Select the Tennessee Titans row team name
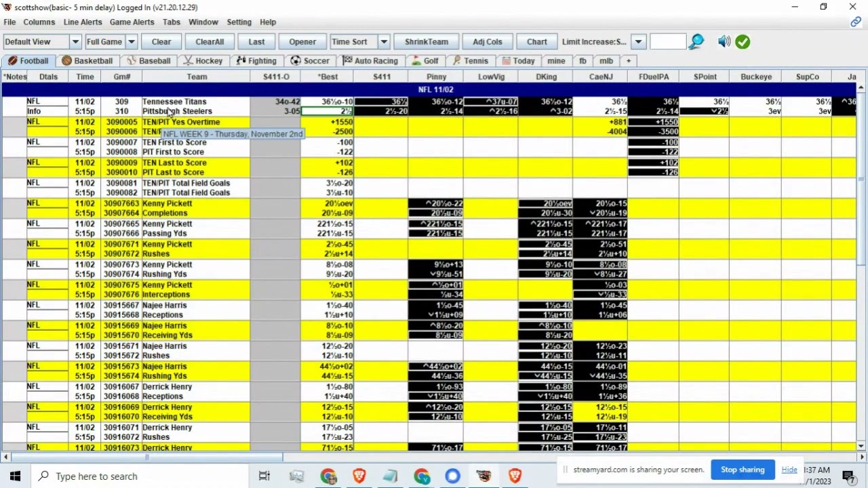 (x=174, y=102)
